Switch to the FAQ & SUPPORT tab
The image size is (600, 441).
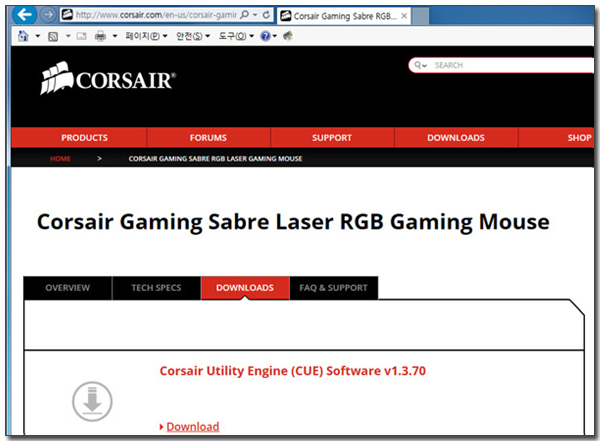coord(333,288)
